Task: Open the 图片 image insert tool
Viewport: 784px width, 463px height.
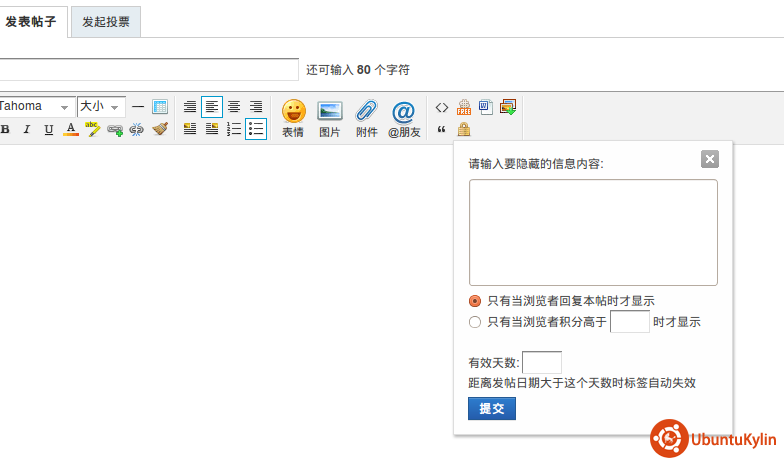Action: [x=329, y=118]
